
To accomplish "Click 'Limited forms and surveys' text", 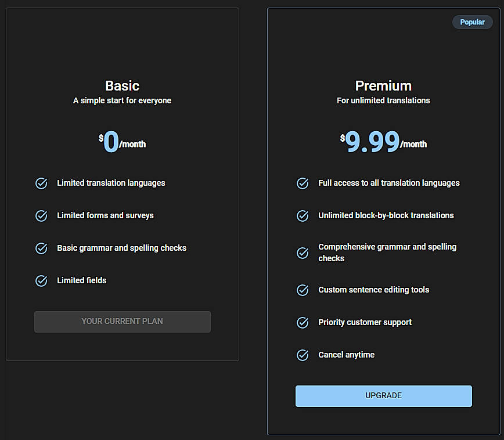I will tap(106, 215).
